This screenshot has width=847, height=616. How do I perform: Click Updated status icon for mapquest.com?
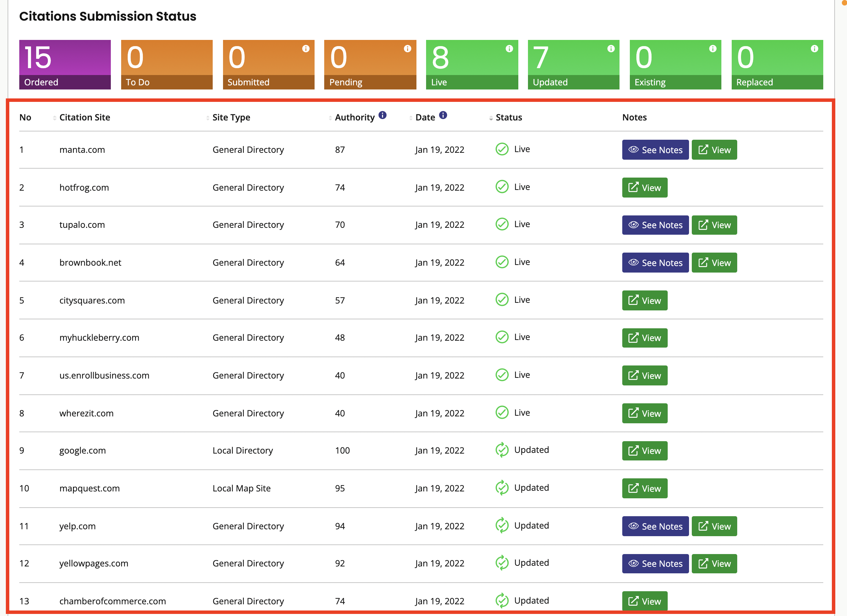[x=501, y=488]
